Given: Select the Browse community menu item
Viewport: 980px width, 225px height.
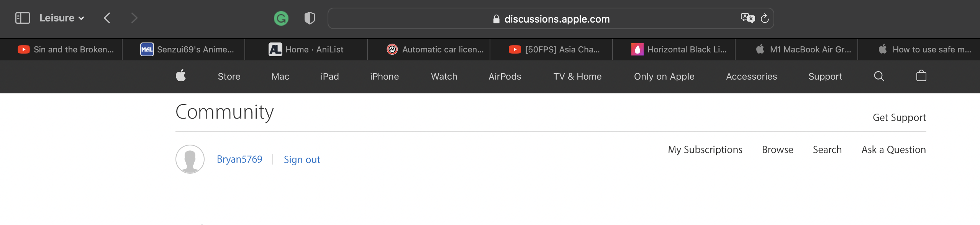Looking at the screenshot, I should (x=777, y=150).
